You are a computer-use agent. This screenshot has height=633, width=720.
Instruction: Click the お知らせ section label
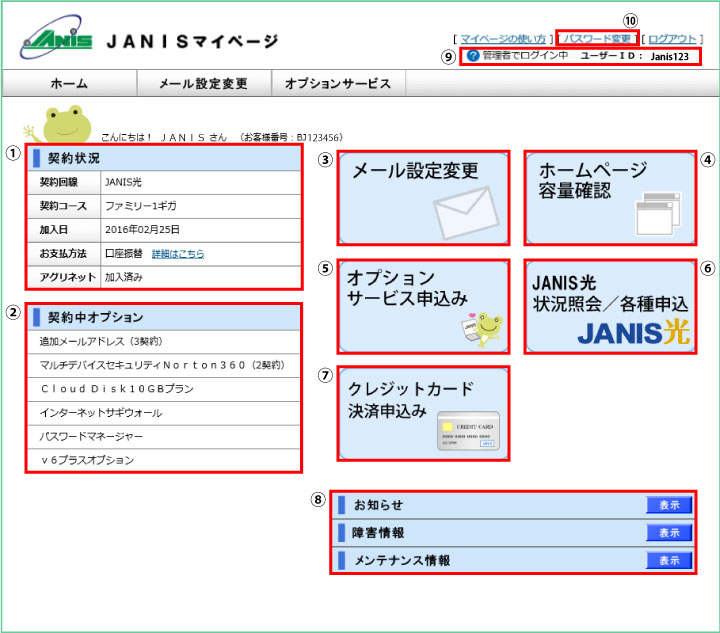coord(378,505)
